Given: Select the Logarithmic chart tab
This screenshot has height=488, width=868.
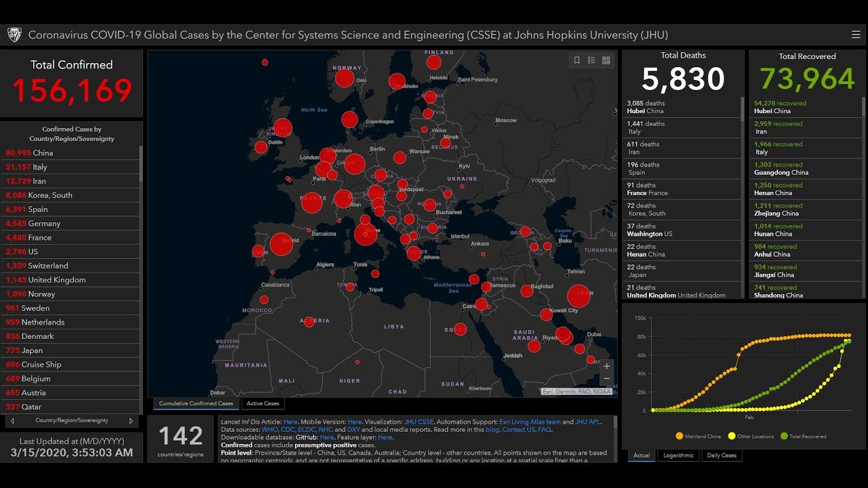Looking at the screenshot, I should point(679,455).
